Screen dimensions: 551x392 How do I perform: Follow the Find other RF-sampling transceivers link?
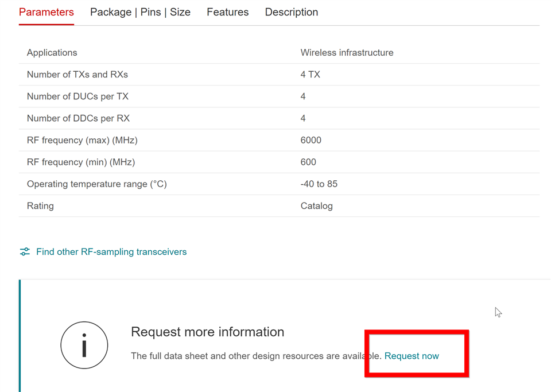(x=111, y=252)
